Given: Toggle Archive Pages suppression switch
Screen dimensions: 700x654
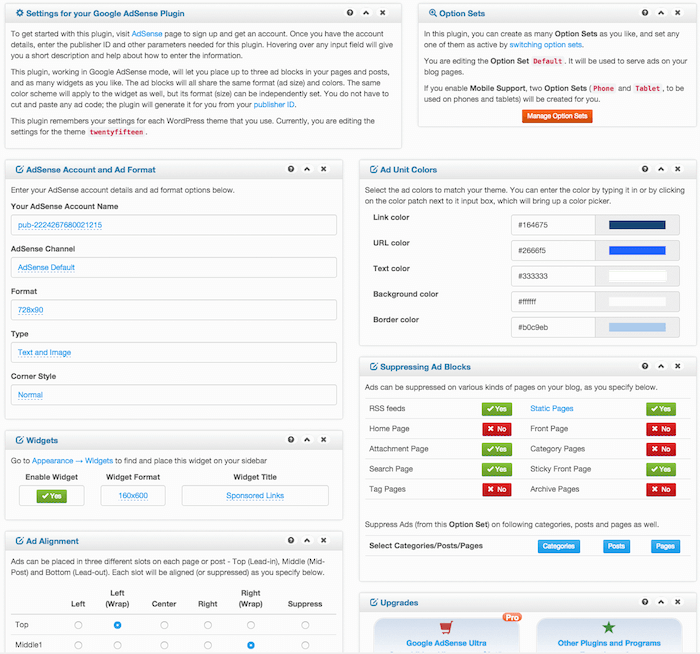Looking at the screenshot, I should click(x=661, y=490).
